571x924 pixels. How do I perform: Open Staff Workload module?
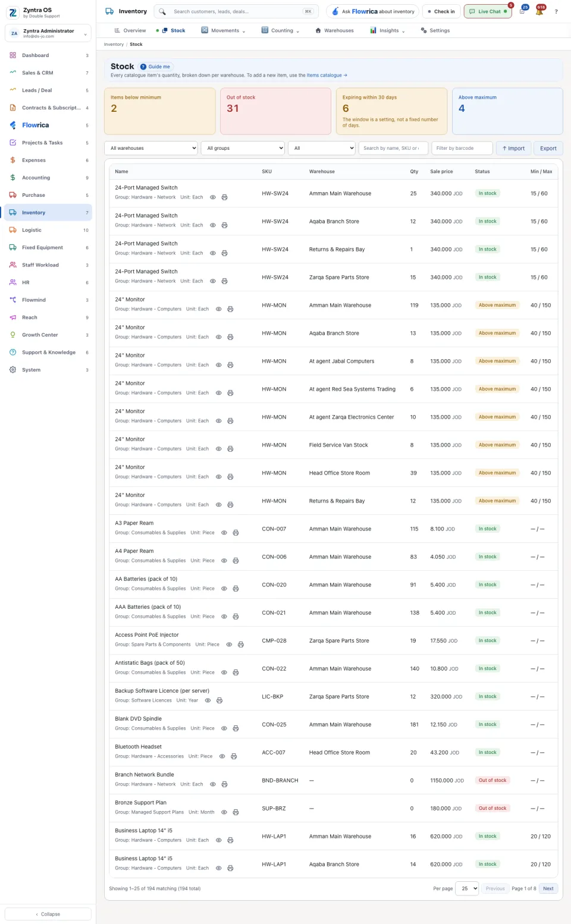coord(48,265)
